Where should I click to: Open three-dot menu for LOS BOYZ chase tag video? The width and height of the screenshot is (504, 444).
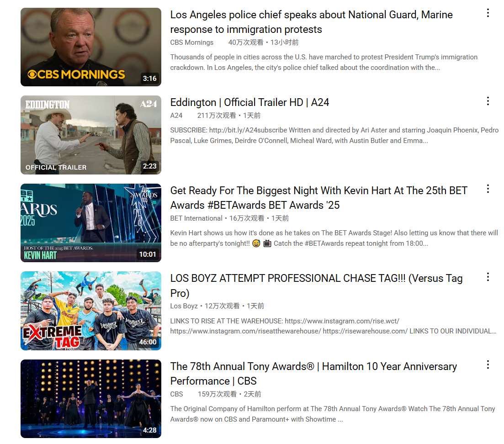[488, 277]
